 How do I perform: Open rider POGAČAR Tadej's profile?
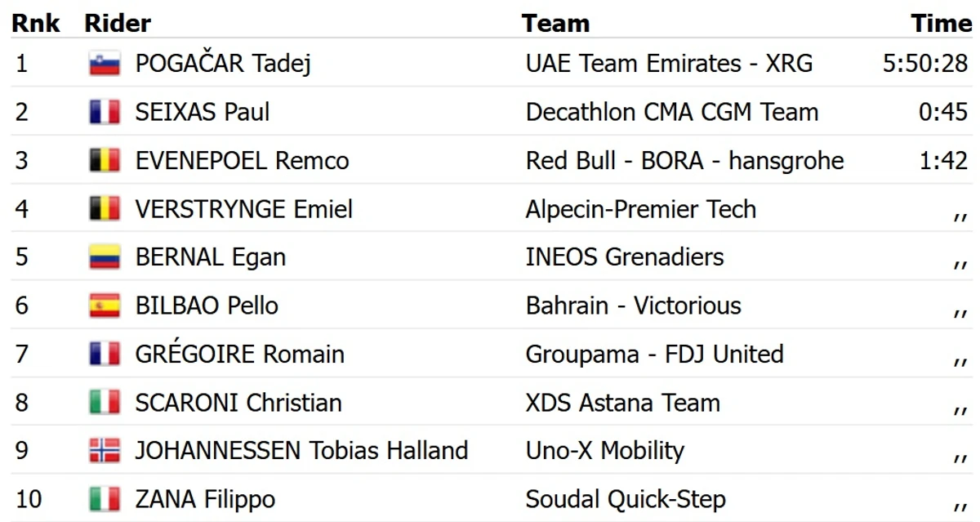pos(223,64)
